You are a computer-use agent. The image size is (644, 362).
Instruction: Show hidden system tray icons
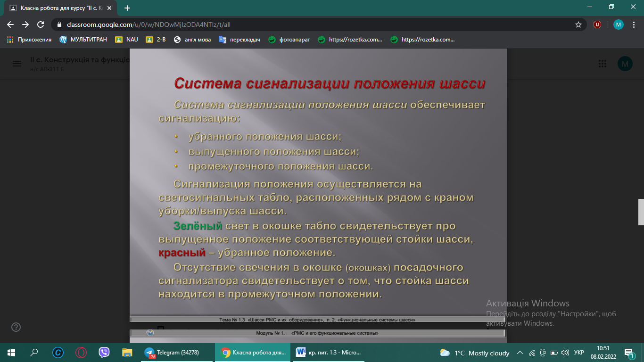[x=520, y=353]
